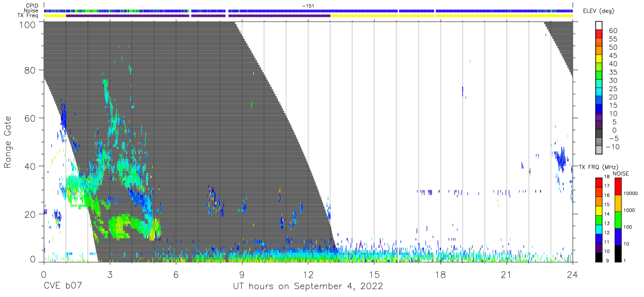The width and height of the screenshot is (644, 297).
Task: Pick the red top swatch of NOISE colorbar
Action: (x=618, y=186)
